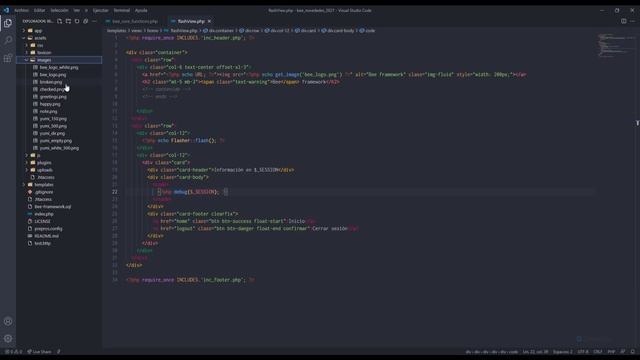The height and width of the screenshot is (360, 640).
Task: Click the Collapse Folders icon in the Explorer header
Action: click(85, 21)
